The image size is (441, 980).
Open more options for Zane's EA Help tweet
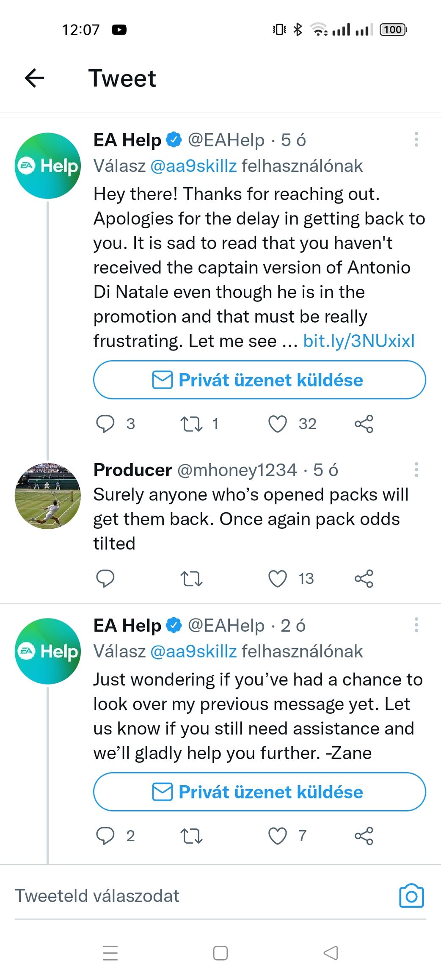click(x=416, y=625)
